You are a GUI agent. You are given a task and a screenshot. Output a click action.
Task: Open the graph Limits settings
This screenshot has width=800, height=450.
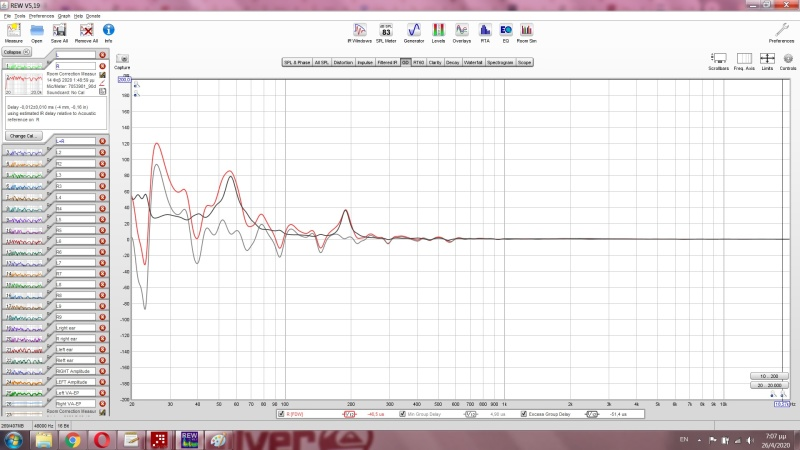pos(767,62)
